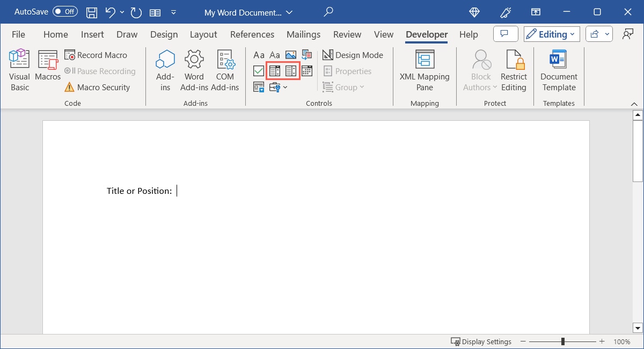Viewport: 644px width, 349px height.
Task: Start recording with Record Macro
Action: pyautogui.click(x=97, y=55)
